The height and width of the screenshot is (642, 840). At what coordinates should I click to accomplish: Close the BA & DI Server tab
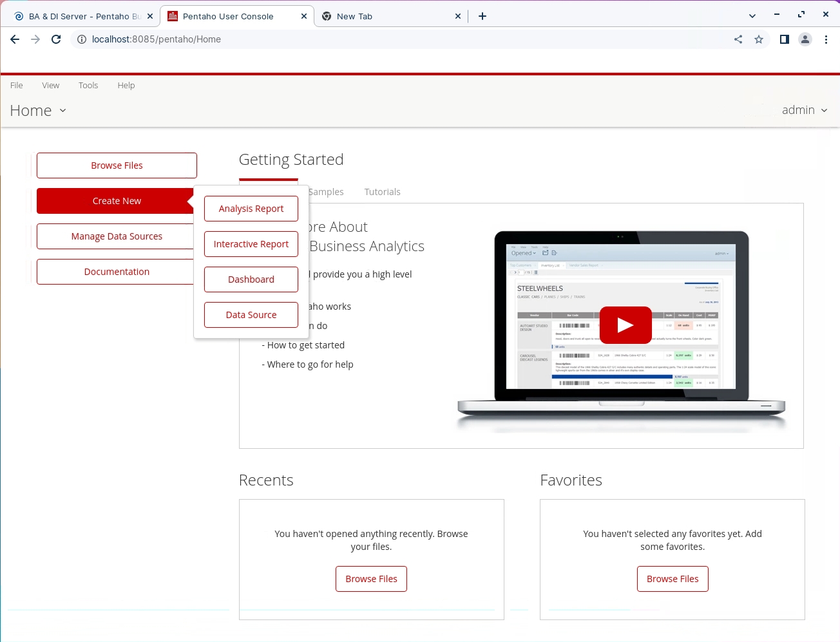click(x=150, y=16)
